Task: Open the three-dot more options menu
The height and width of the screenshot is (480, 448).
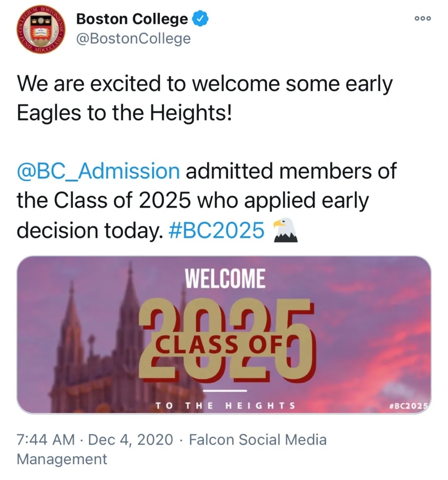Action: [x=423, y=18]
